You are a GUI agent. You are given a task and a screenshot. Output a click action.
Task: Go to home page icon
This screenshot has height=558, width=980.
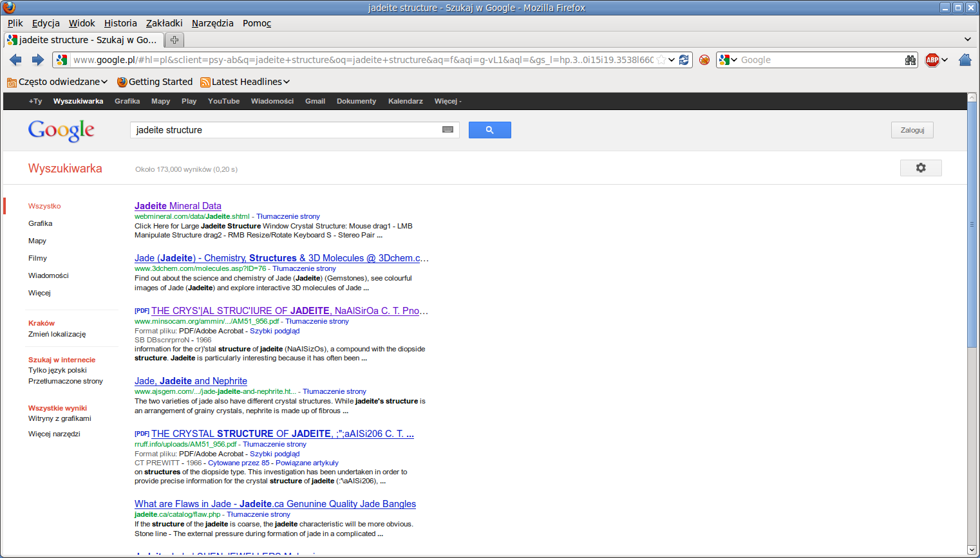click(x=965, y=60)
